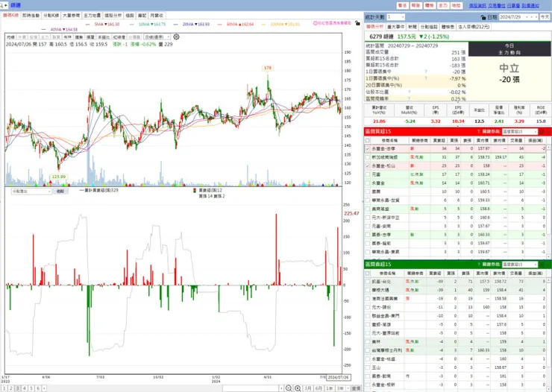
Task: Click 本益比 chart overlay button
Action: pyautogui.click(x=104, y=37)
